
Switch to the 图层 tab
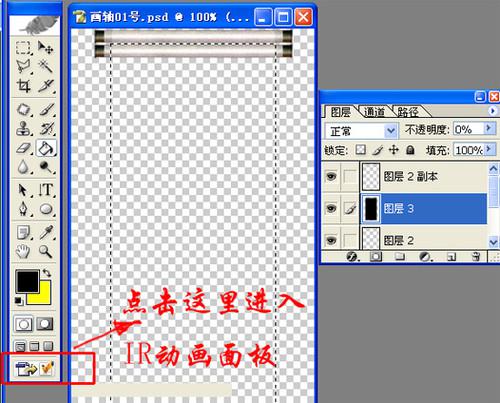pos(341,112)
